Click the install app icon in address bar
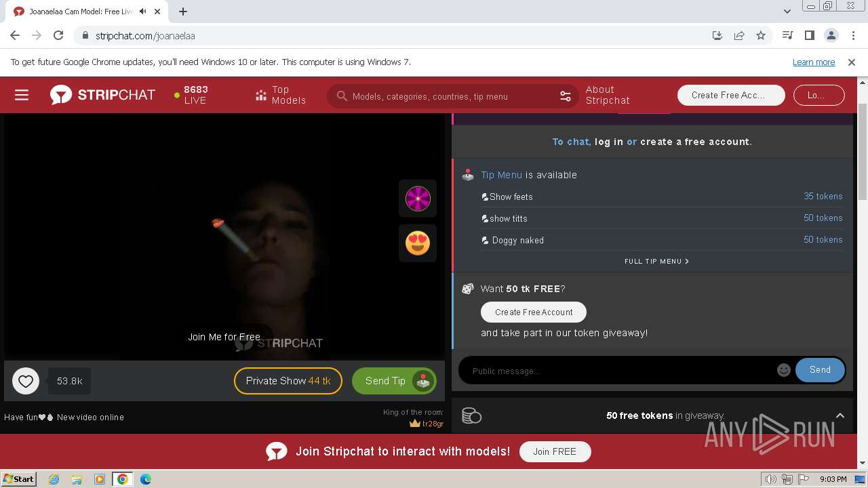The image size is (868, 488). coord(717,35)
